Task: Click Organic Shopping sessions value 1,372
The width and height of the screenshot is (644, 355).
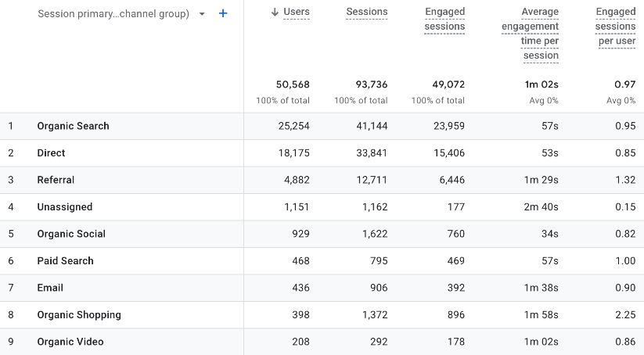Action: [372, 315]
